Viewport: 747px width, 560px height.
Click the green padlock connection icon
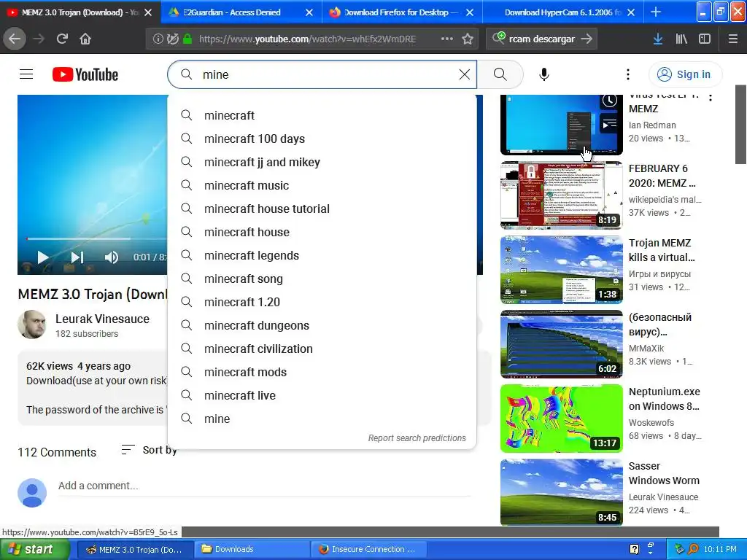[187, 39]
